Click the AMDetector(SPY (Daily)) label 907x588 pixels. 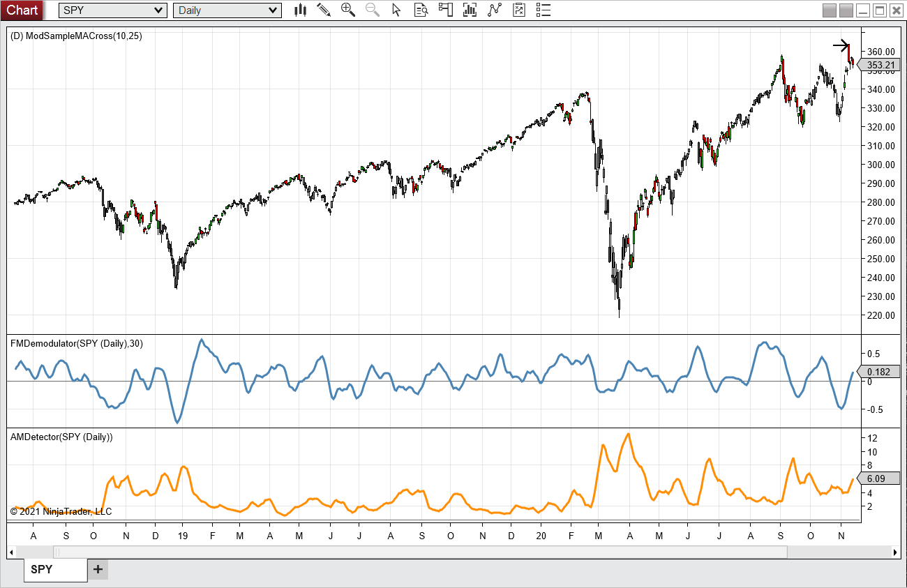(61, 437)
